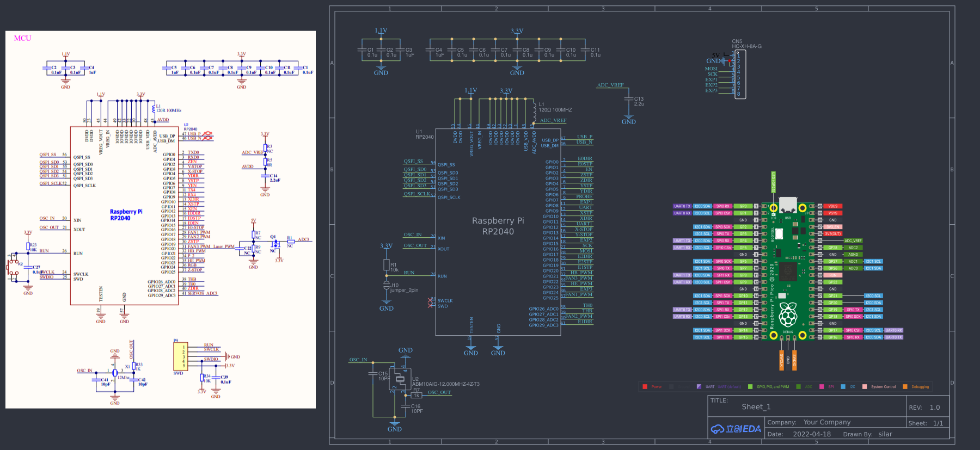Click the GND symbol below jumper J10

click(386, 306)
